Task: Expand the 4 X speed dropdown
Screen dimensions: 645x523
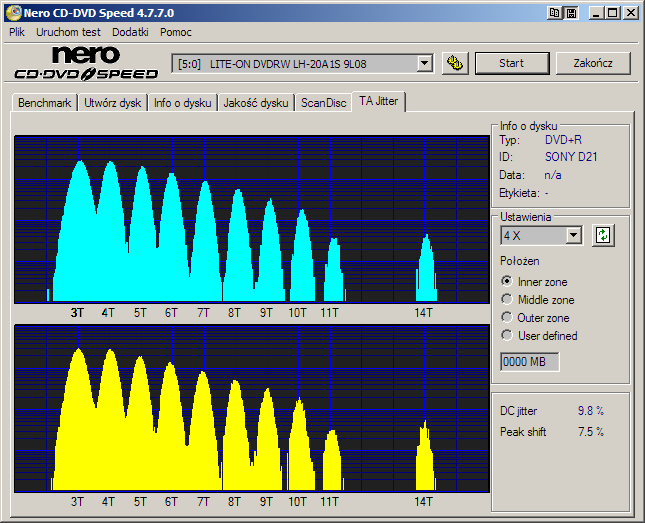Action: (x=573, y=236)
